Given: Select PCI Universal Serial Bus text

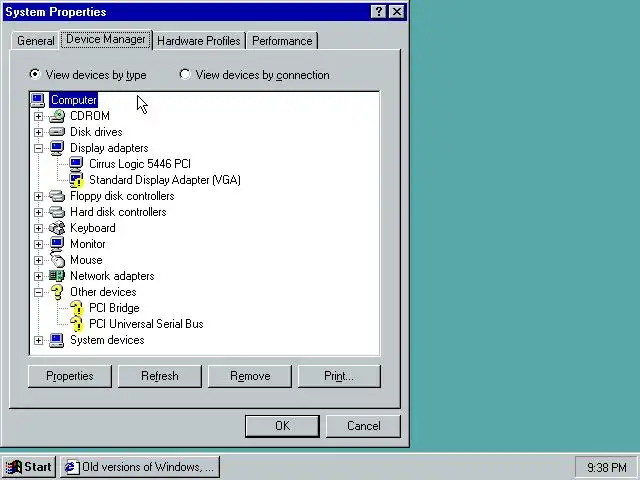Looking at the screenshot, I should 146,324.
